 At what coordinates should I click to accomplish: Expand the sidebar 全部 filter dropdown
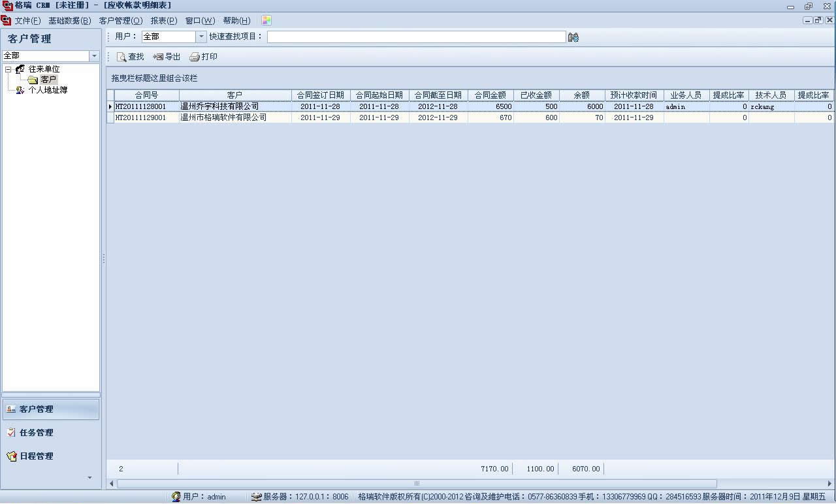tap(94, 56)
